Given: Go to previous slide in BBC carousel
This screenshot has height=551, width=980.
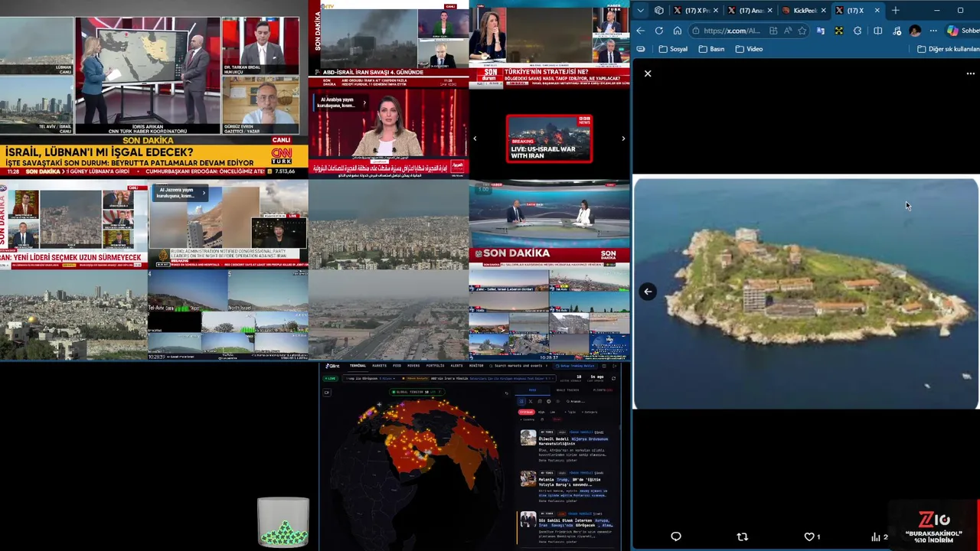Looking at the screenshot, I should click(x=475, y=139).
